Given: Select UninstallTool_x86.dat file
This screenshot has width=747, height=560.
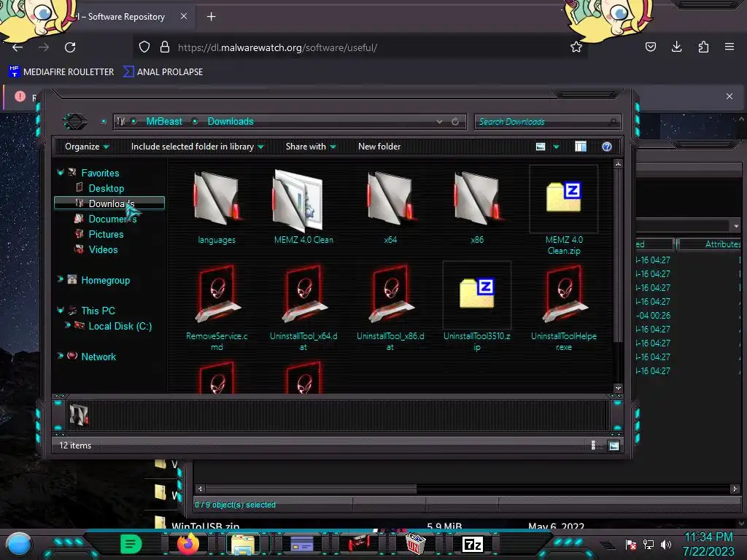Looking at the screenshot, I should pos(390,308).
